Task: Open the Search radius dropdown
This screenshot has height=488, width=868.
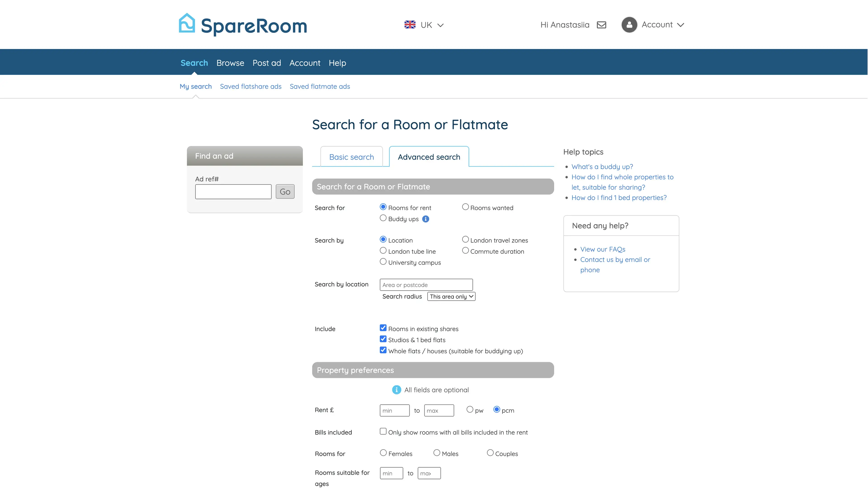Action: 451,296
